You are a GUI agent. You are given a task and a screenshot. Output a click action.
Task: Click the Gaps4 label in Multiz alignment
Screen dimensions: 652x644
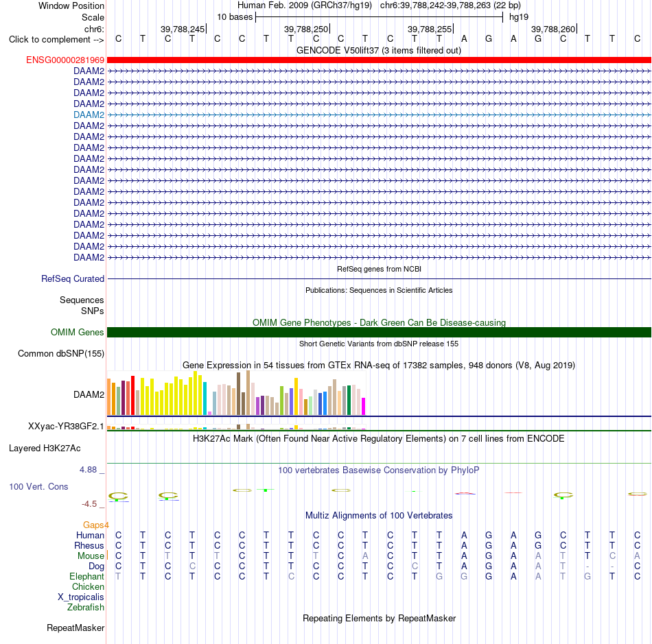tap(95, 525)
